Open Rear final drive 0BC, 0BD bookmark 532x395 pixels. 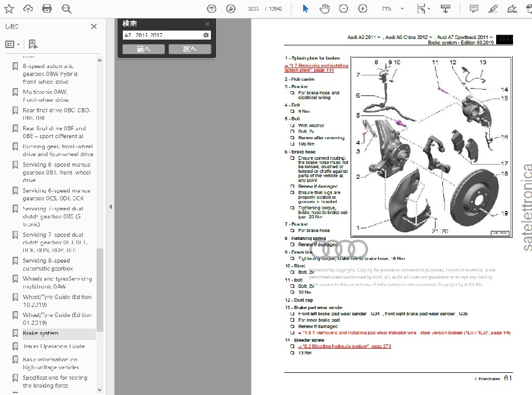56,114
